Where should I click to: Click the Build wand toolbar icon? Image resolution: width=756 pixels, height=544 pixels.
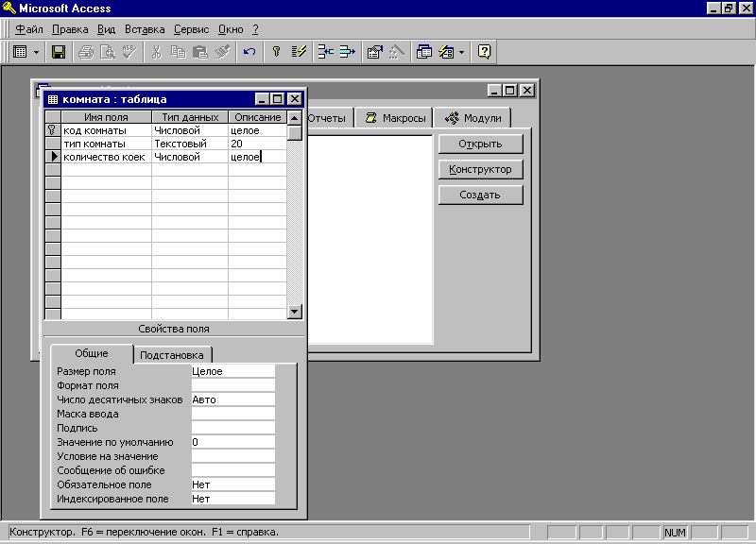[397, 52]
